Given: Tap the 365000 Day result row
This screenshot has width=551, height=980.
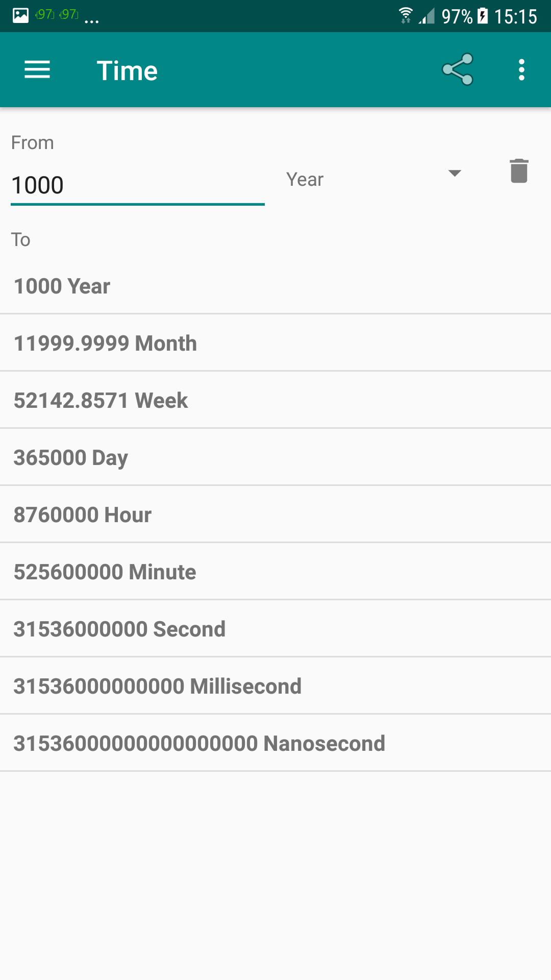Looking at the screenshot, I should click(x=275, y=457).
